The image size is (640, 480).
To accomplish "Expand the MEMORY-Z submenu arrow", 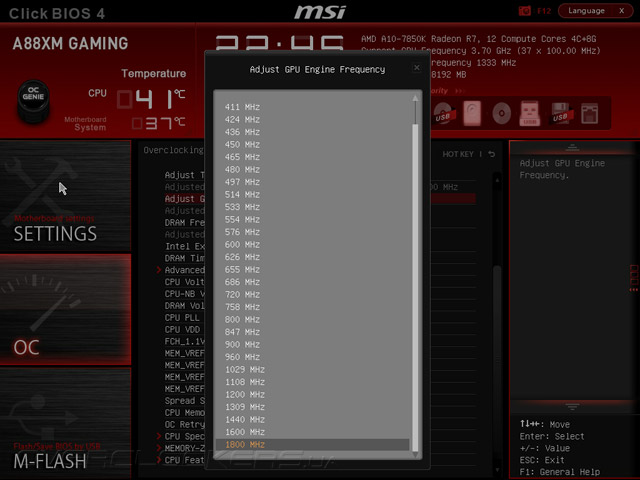I will pyautogui.click(x=159, y=448).
